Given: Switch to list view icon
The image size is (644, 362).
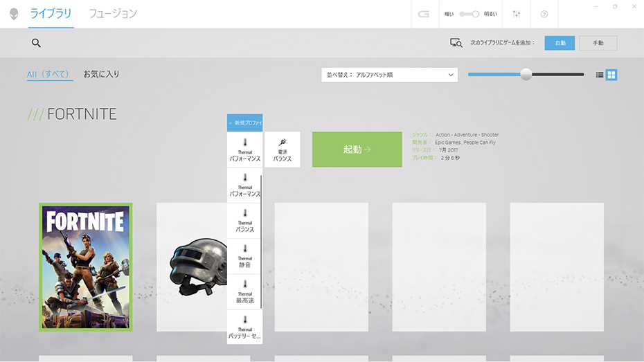Looking at the screenshot, I should (x=600, y=75).
